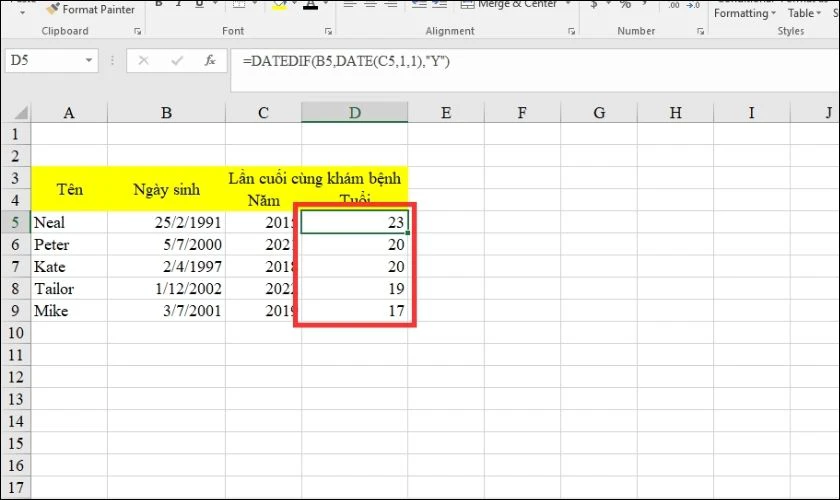Open the Paste options dropdown arrow
This screenshot has height=500, width=840.
[22, 12]
